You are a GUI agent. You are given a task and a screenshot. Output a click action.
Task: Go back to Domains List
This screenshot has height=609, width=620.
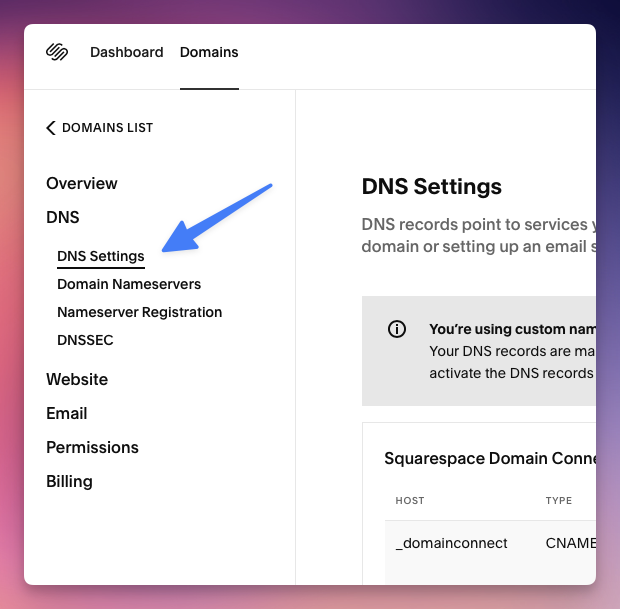(100, 128)
